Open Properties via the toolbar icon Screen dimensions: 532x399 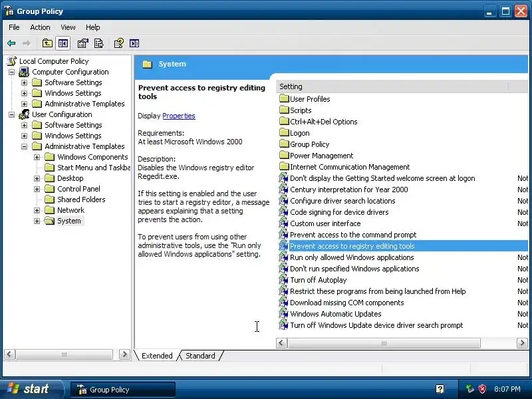click(x=82, y=43)
